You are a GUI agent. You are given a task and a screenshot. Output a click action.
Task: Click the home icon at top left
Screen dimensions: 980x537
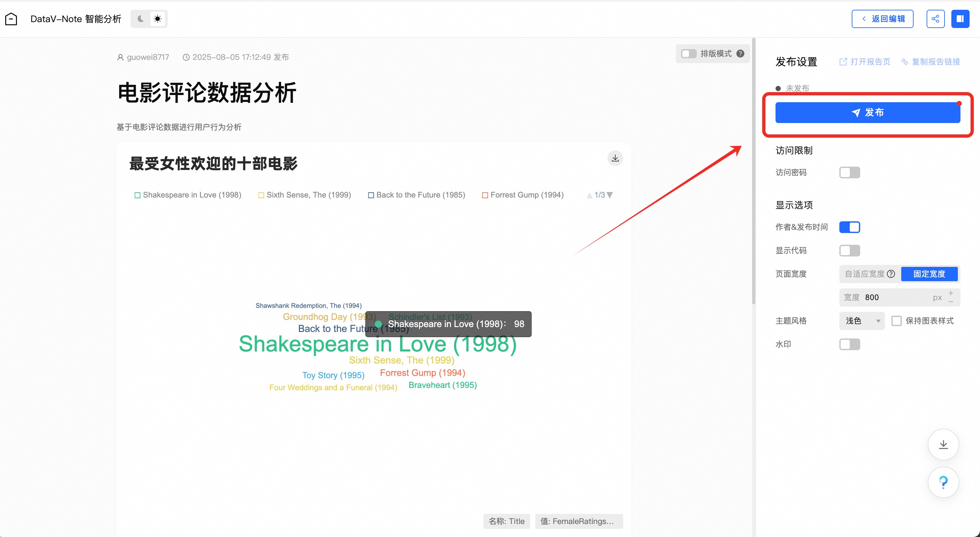[x=11, y=19]
